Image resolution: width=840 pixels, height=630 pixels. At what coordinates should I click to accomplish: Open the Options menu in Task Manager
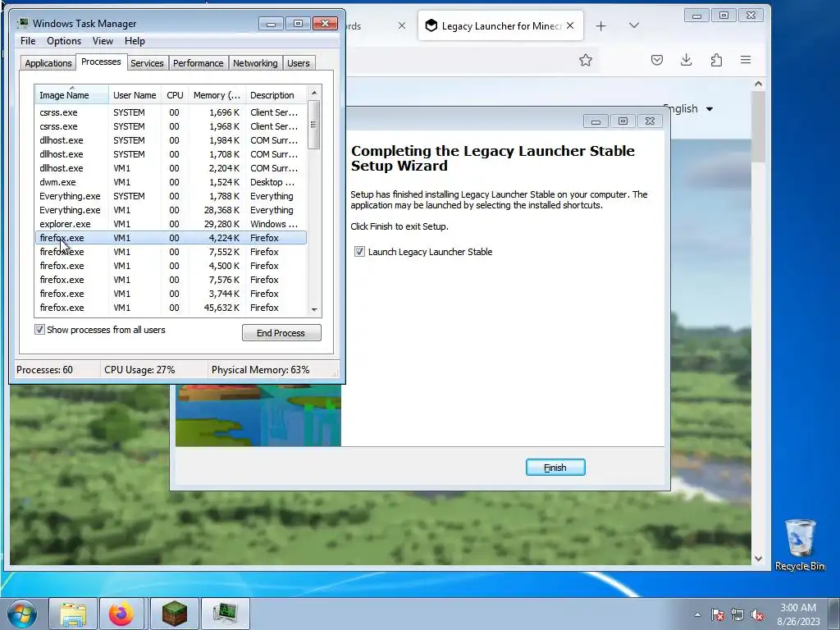point(64,41)
